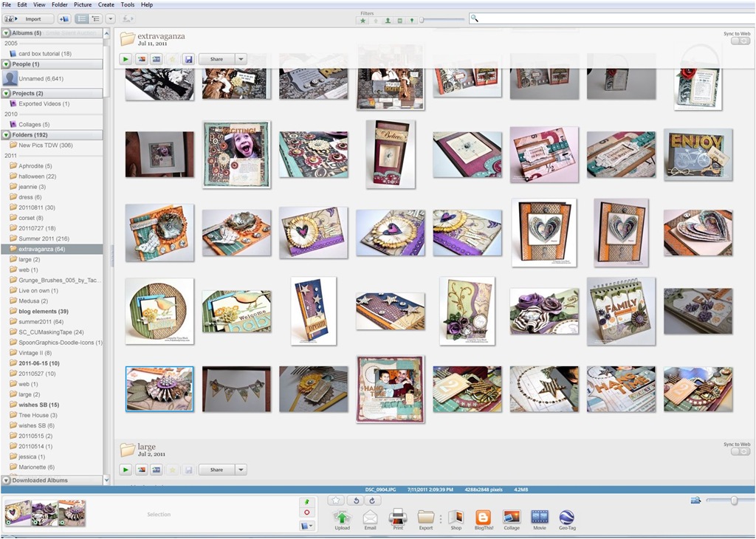Rotate selected photo clockwise
The image size is (756, 539).
(372, 501)
